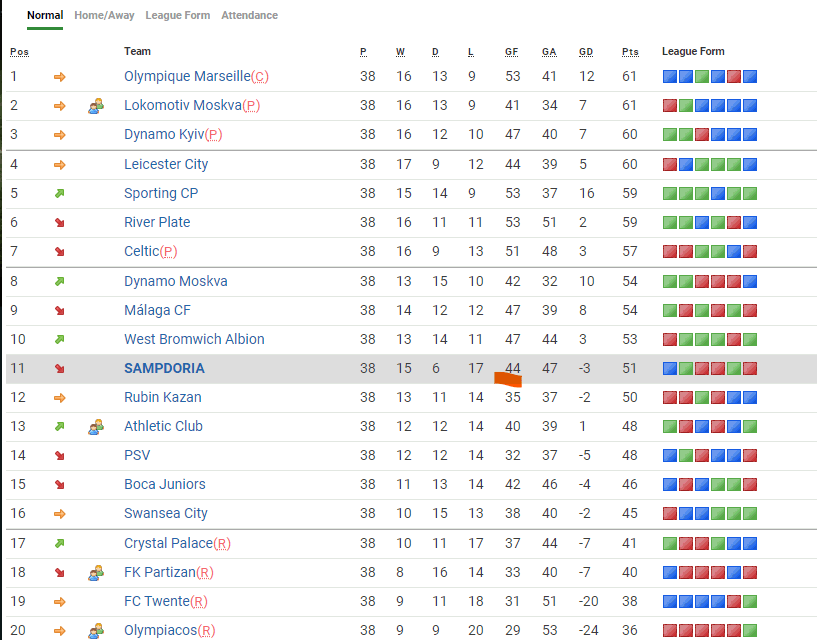817x640 pixels.
Task: Click the manager icon beside Athletic Club
Action: click(x=96, y=427)
